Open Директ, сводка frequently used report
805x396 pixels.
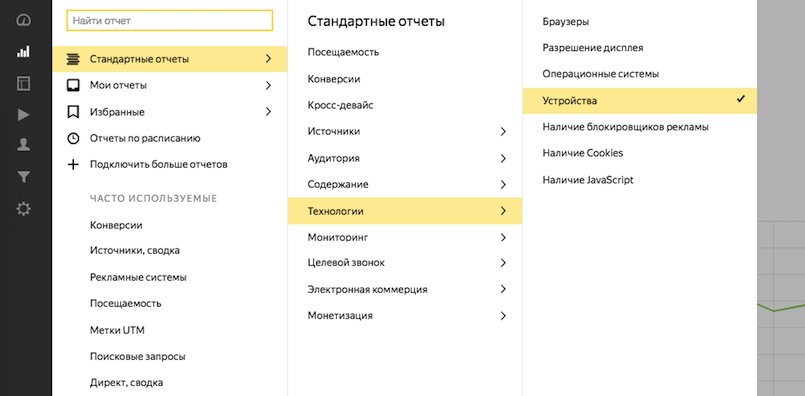pyautogui.click(x=126, y=383)
